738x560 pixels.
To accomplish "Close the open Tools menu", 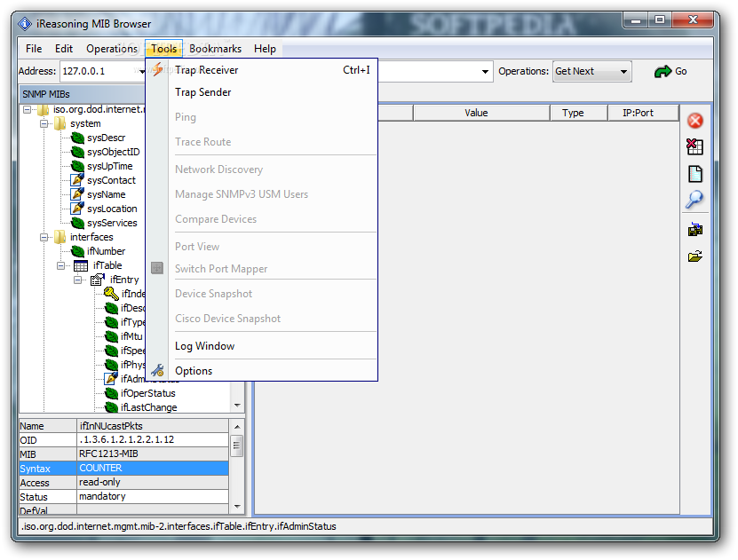I will [x=163, y=49].
